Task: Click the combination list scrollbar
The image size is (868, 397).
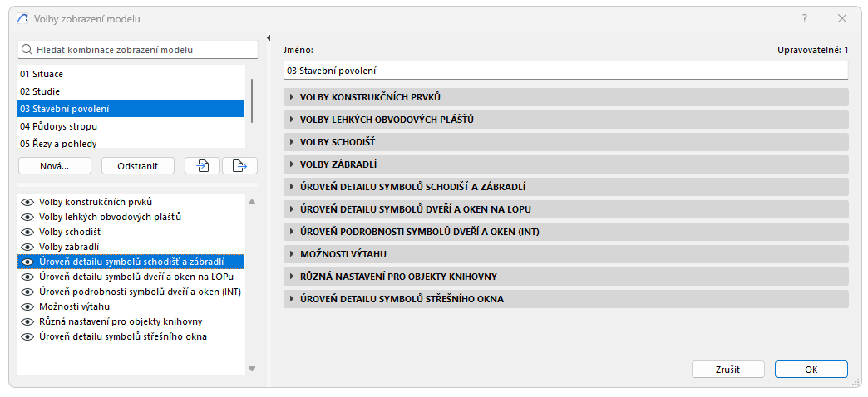Action: pyautogui.click(x=253, y=100)
